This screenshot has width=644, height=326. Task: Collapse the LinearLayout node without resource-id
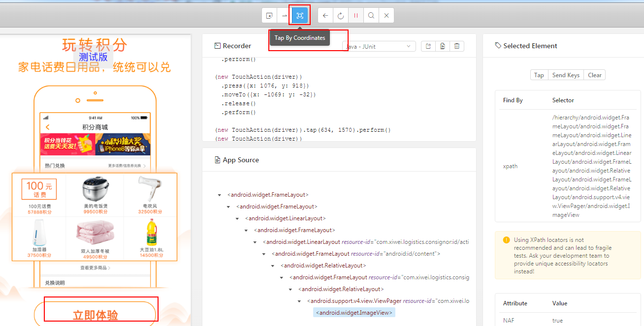(x=237, y=219)
